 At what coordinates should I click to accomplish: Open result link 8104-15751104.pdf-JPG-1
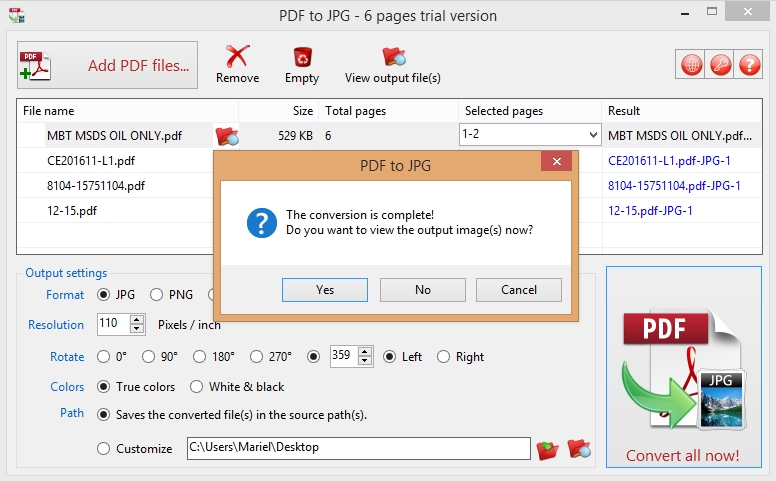click(x=674, y=186)
